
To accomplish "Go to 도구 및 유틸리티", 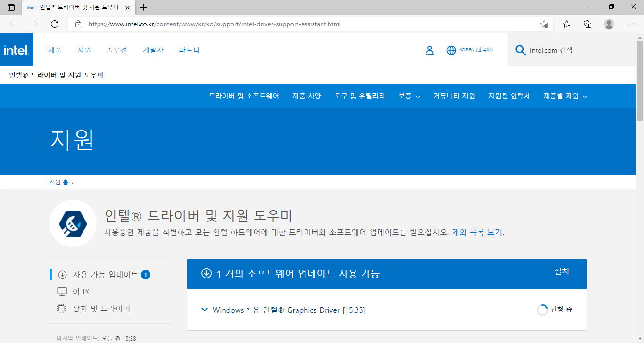I will 360,96.
